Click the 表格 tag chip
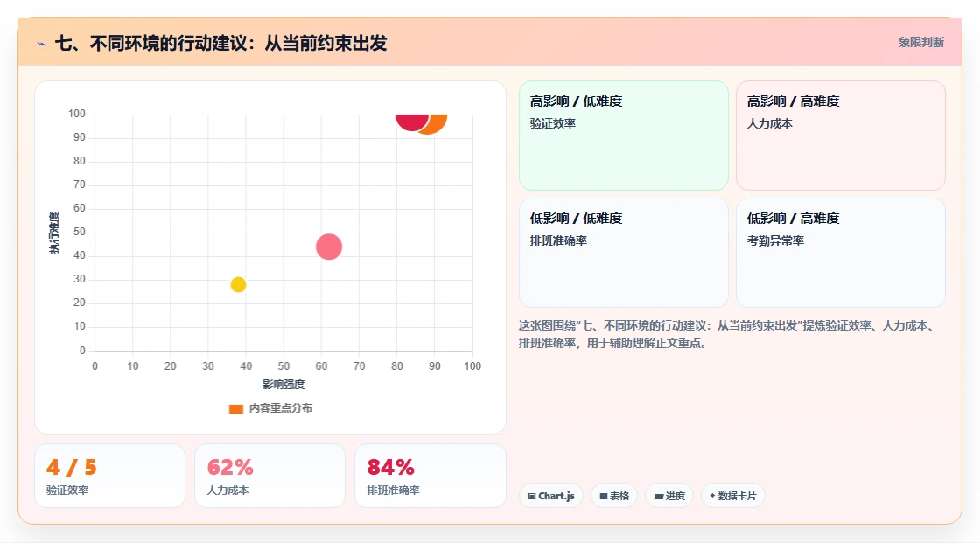 pyautogui.click(x=614, y=496)
